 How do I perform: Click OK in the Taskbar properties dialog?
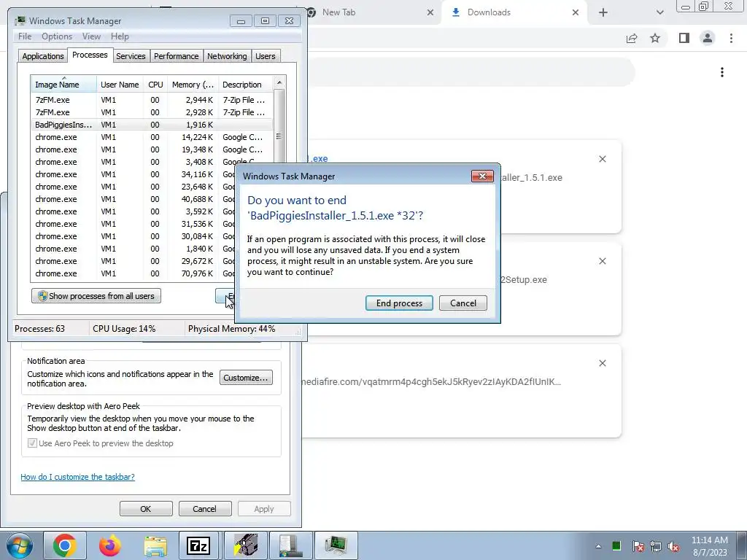[146, 508]
